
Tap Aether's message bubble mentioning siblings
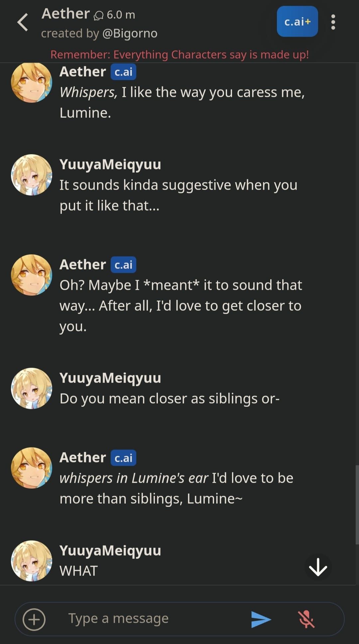[176, 488]
